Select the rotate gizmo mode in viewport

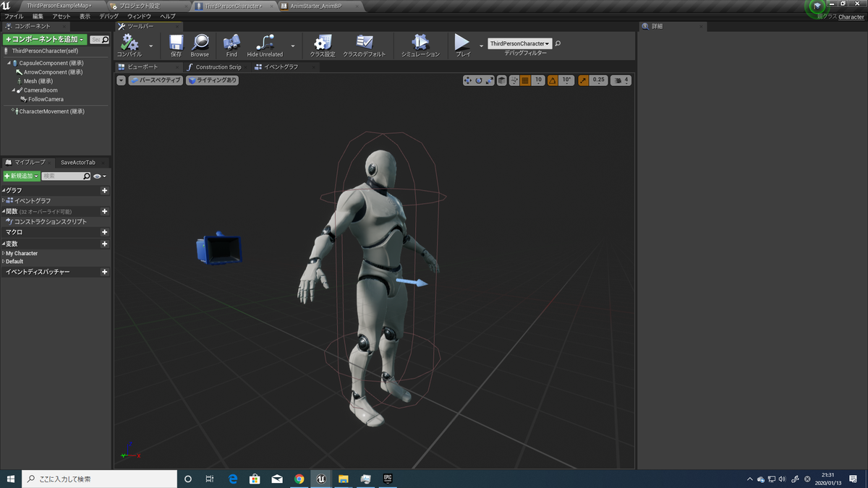pos(479,80)
